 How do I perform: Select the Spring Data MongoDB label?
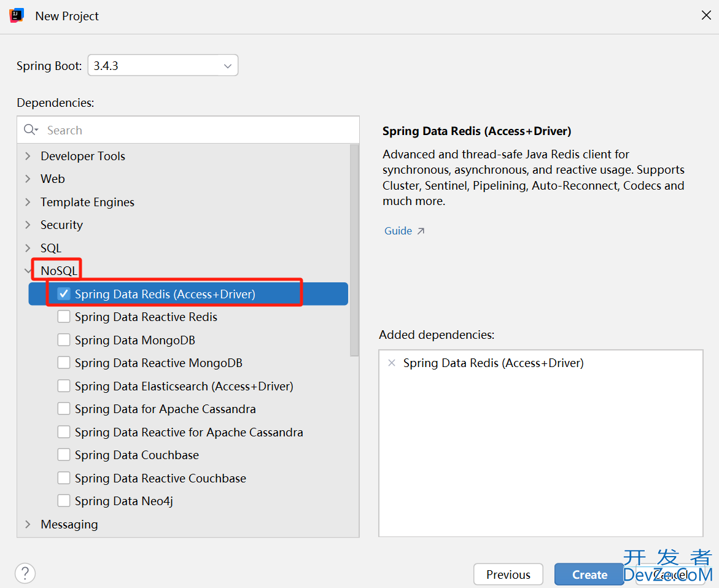click(x=135, y=340)
